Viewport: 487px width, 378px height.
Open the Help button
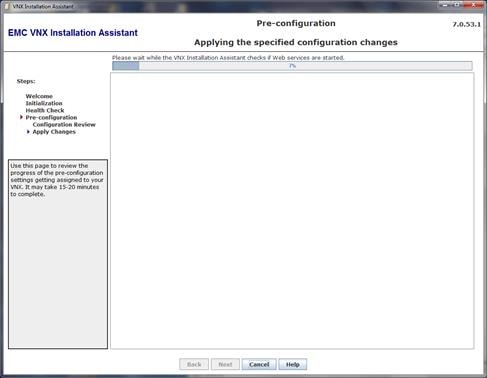[x=293, y=364]
